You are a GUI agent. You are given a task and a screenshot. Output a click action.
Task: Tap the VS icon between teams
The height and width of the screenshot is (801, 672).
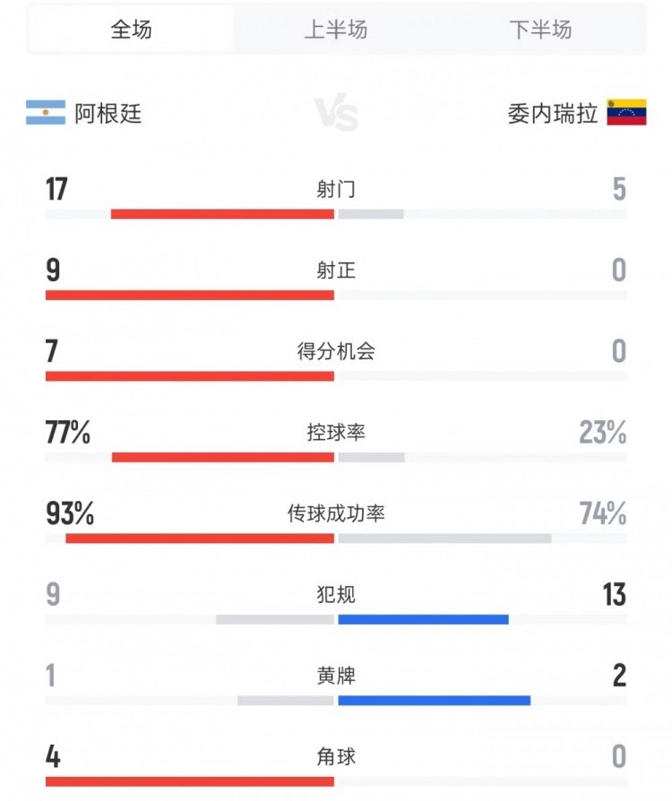tap(336, 112)
